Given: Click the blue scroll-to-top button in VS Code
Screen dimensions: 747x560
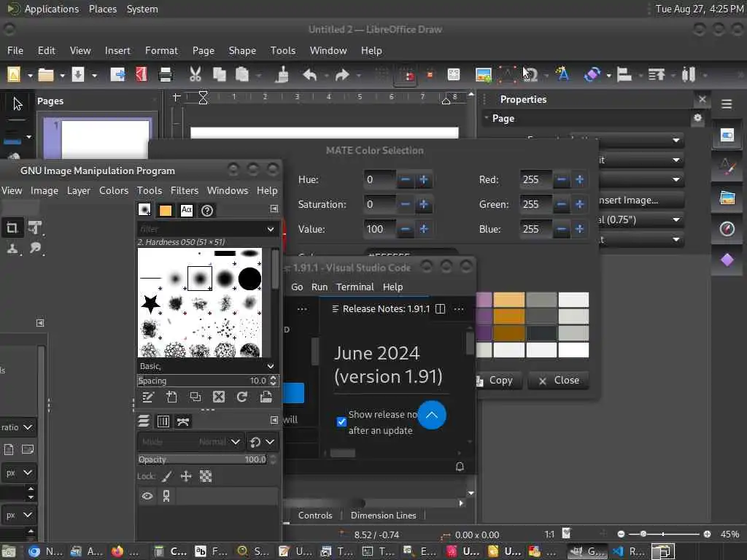Looking at the screenshot, I should click(x=432, y=415).
